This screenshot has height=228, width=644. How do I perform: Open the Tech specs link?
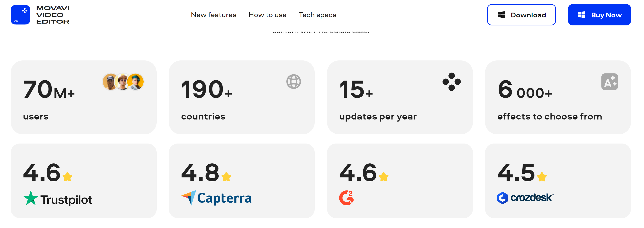coord(317,15)
